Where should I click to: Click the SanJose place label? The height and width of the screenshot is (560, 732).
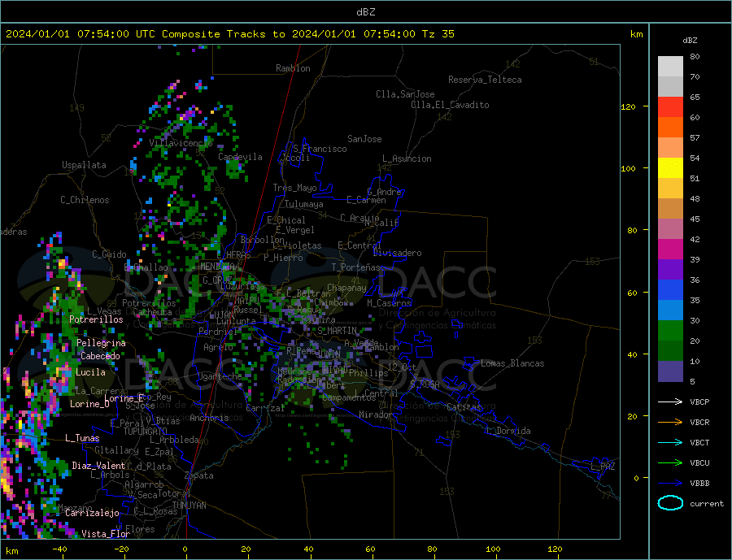point(364,139)
